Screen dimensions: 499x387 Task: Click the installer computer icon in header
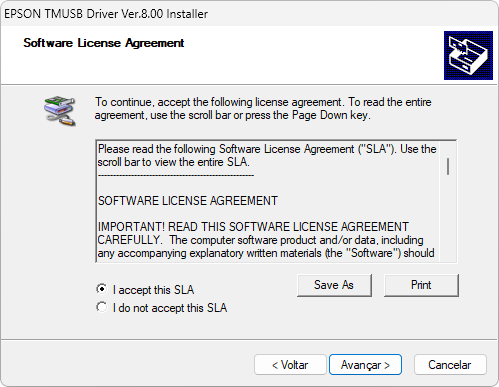pos(468,55)
